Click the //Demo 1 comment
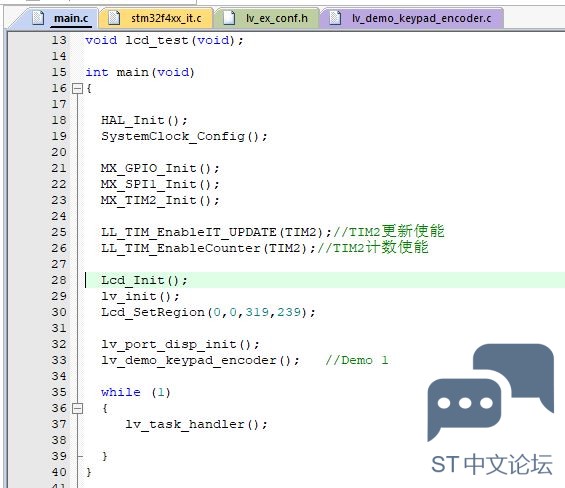565x488 pixels. coord(357,360)
